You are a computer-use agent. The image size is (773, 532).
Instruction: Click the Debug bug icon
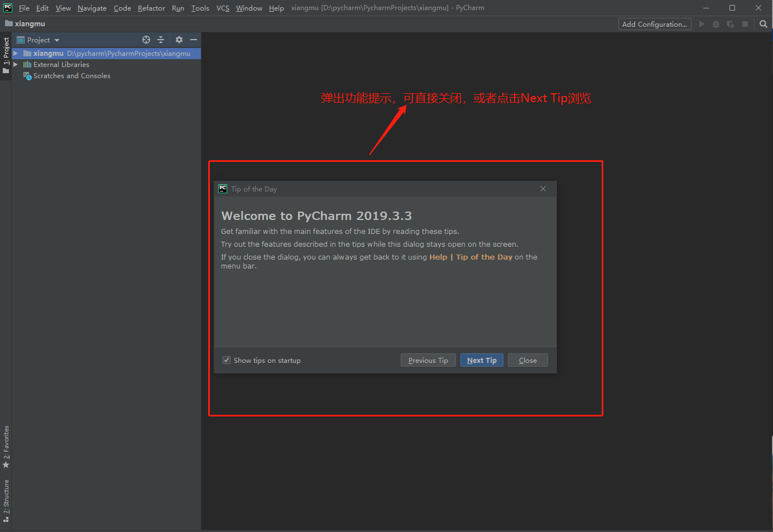click(716, 24)
